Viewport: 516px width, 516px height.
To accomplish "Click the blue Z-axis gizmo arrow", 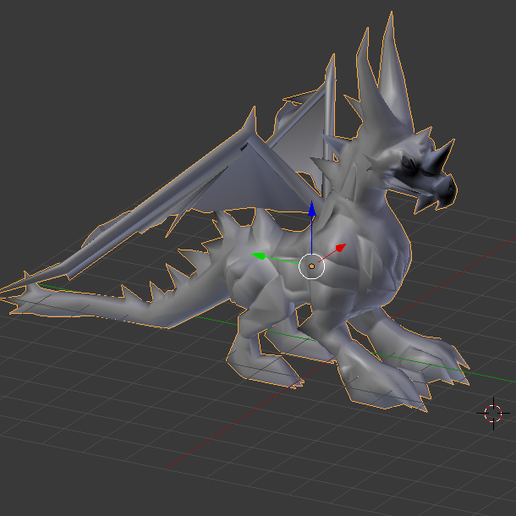I will point(312,210).
